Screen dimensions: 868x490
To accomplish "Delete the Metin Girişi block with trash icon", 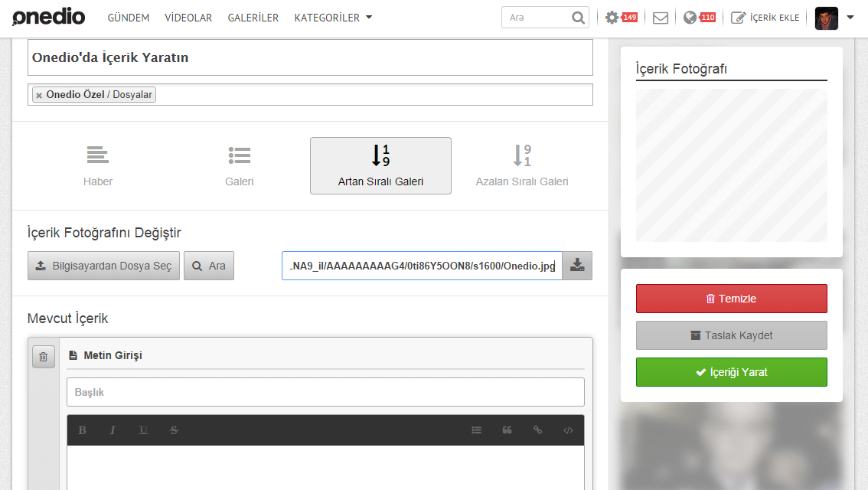I will click(x=43, y=357).
